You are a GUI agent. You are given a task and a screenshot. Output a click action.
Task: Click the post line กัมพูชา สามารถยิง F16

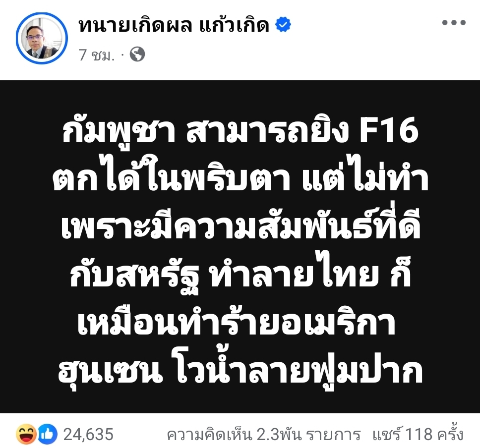(x=240, y=131)
